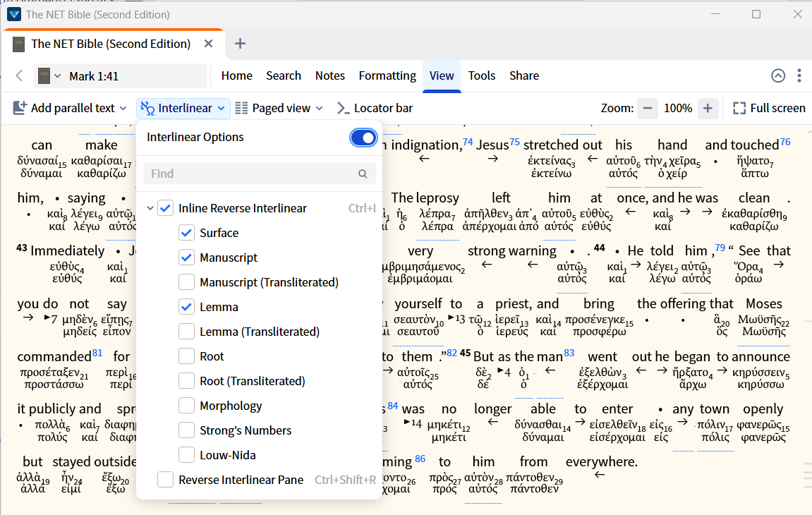This screenshot has width=812, height=515.
Task: Open footnote 76 after touched
Action: coord(785,141)
